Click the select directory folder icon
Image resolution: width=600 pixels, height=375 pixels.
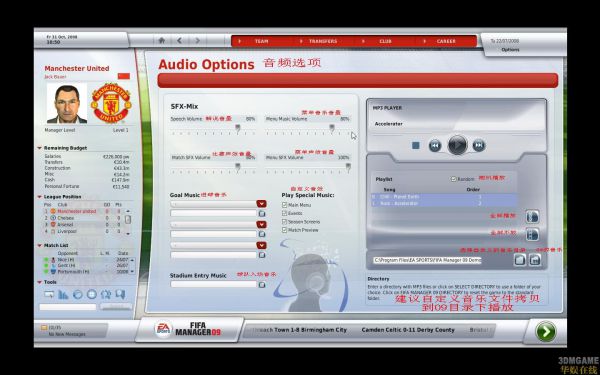point(519,260)
